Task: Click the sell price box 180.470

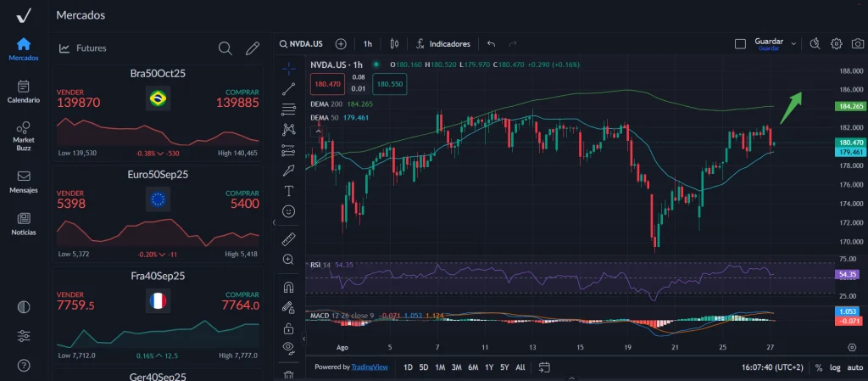Action: tap(328, 84)
